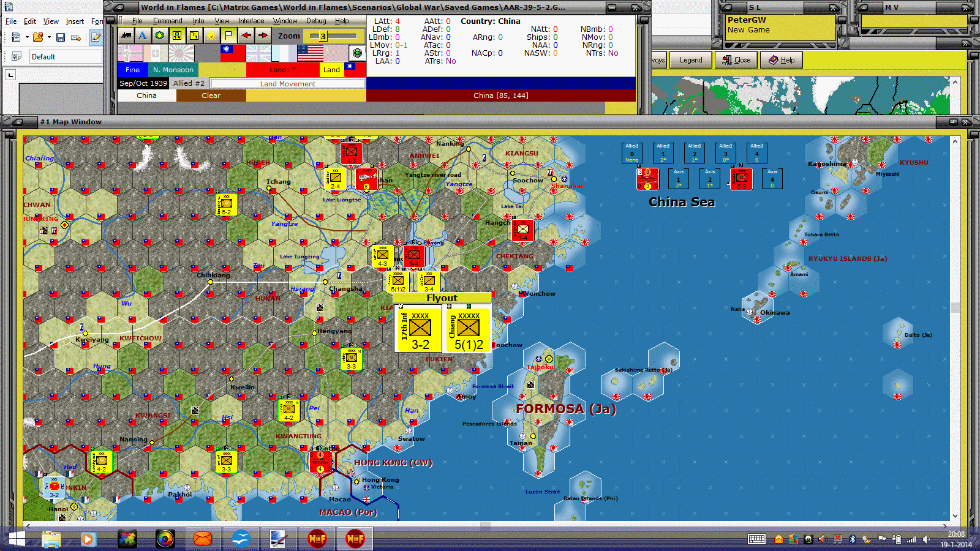Click the Legend button
The image size is (980, 551).
691,60
